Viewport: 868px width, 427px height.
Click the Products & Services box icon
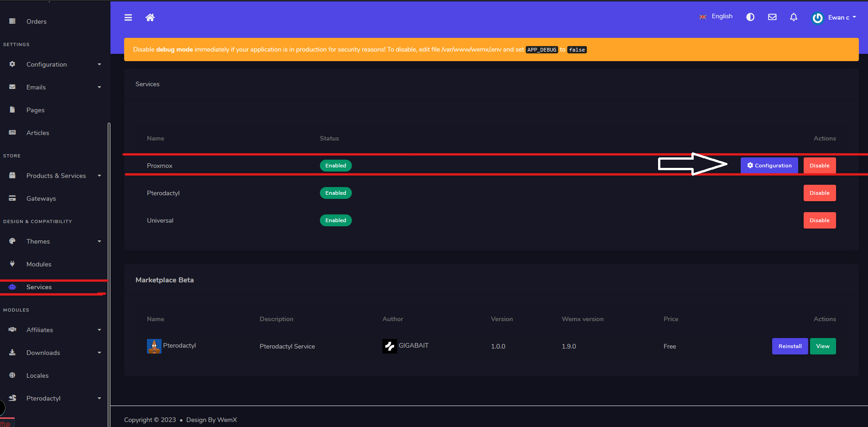click(12, 175)
